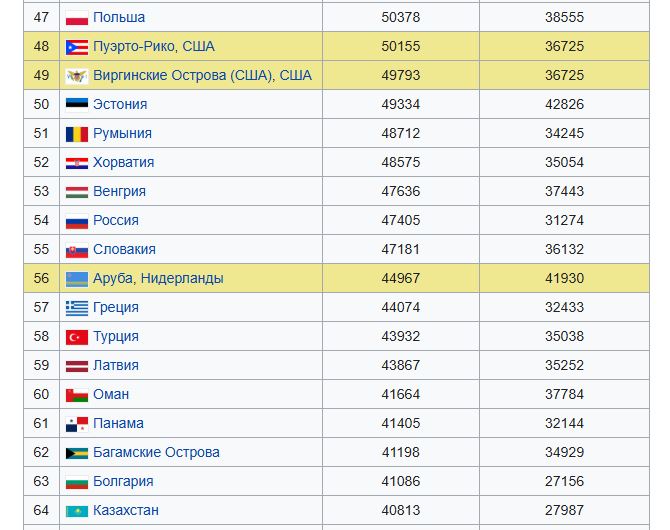This screenshot has width=670, height=530.
Task: Open the Эстония article link
Action: [120, 104]
